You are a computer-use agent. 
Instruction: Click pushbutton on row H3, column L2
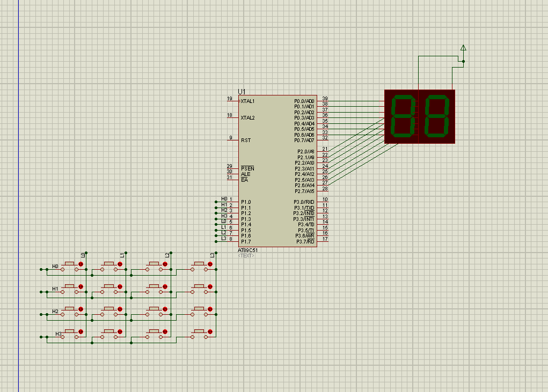click(x=154, y=334)
